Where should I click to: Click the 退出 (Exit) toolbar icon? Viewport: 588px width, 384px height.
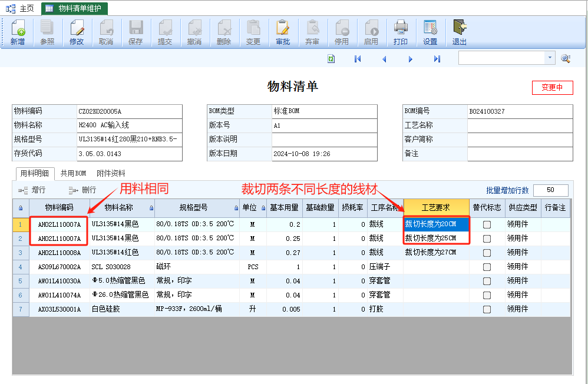pyautogui.click(x=460, y=32)
